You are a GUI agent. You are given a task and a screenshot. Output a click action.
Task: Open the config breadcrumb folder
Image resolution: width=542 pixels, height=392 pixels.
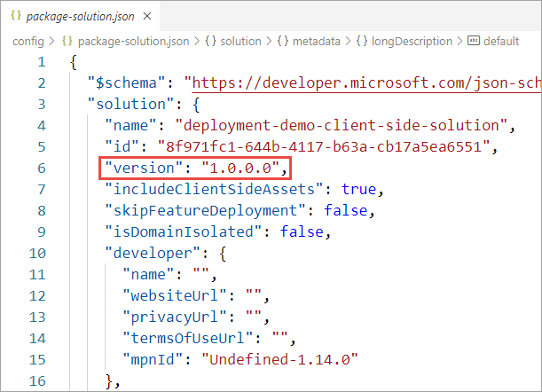[28, 42]
